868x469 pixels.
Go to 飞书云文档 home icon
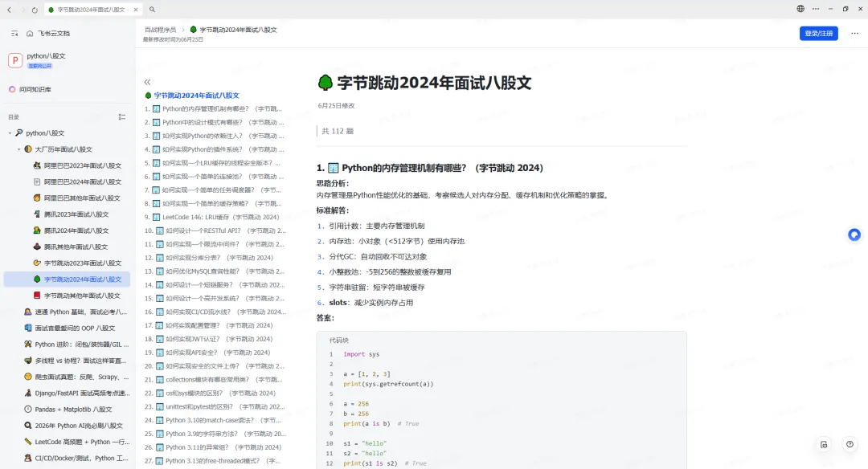click(x=30, y=33)
